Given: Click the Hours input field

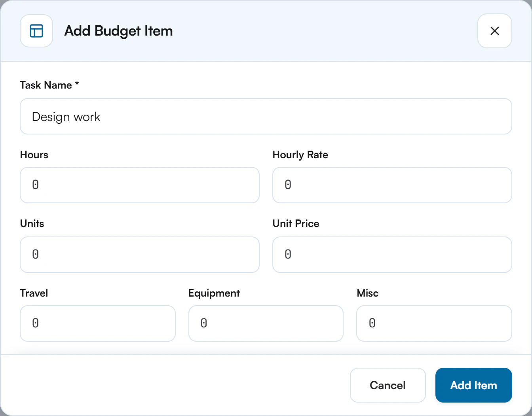Looking at the screenshot, I should [x=140, y=185].
